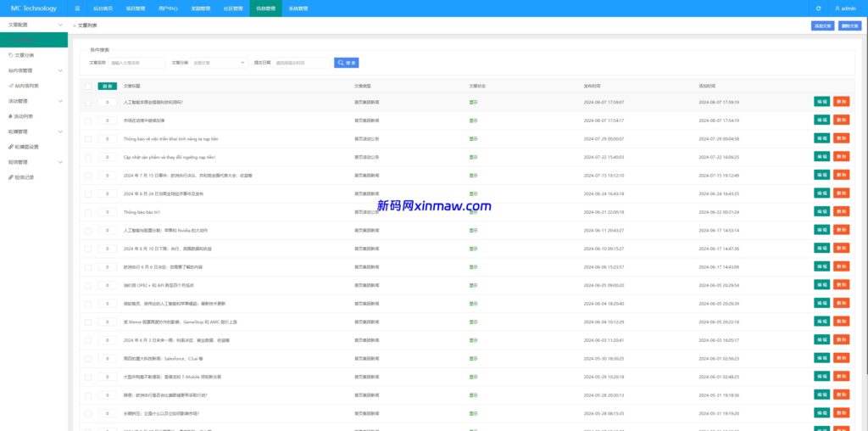Tick checkbox for the GameStop and AMC row

tap(88, 322)
